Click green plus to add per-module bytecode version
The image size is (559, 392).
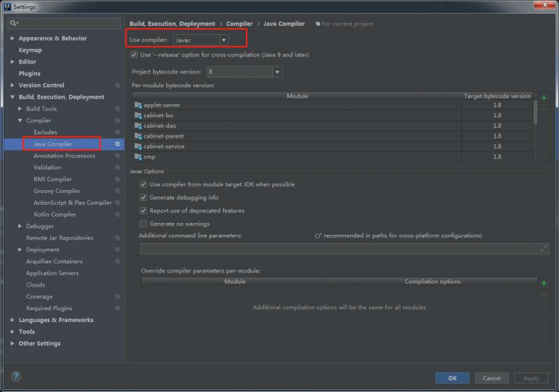544,98
